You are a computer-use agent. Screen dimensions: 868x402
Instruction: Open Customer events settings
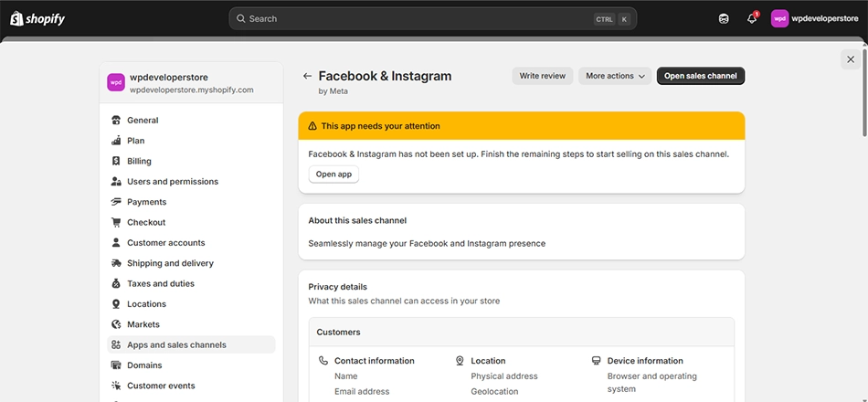tap(191, 386)
